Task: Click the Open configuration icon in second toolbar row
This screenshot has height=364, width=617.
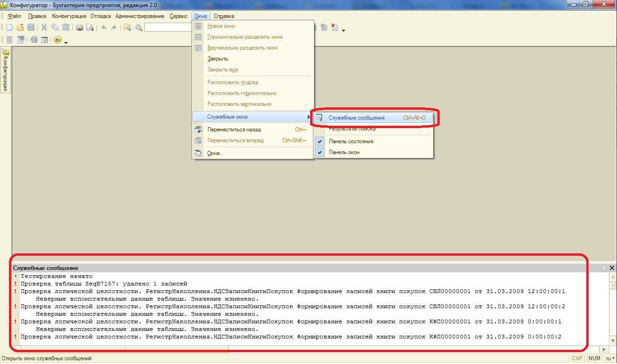Action: [9, 40]
